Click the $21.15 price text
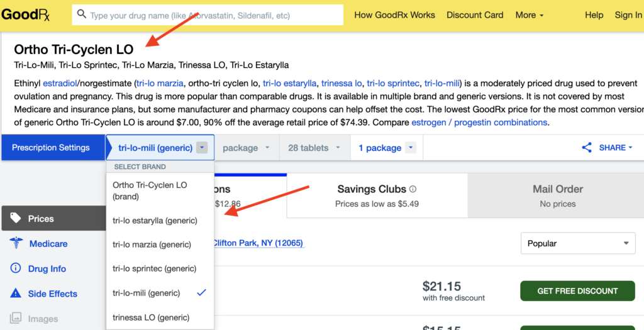 (x=441, y=286)
